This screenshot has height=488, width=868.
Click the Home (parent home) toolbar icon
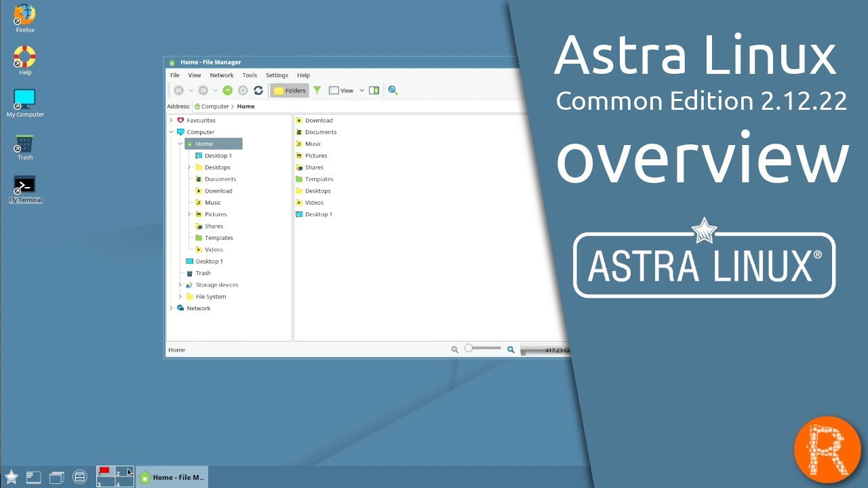[243, 89]
